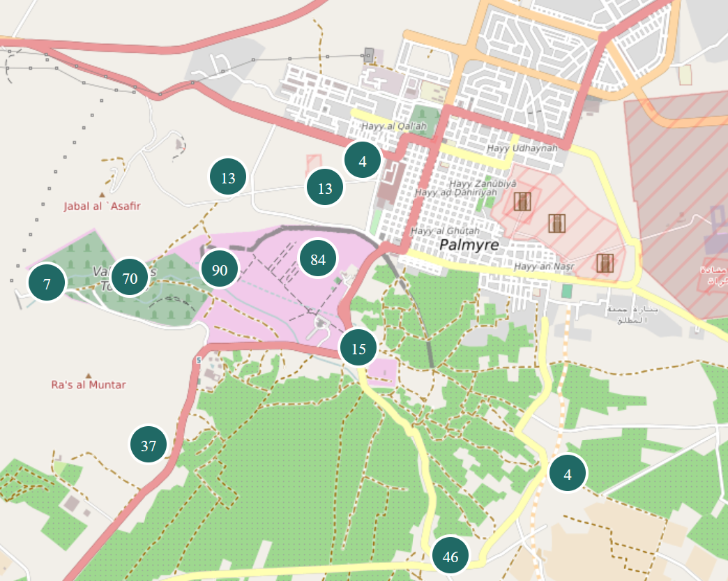Screen dimensions: 728x581
Task: Open cluster 4 beside Hayy al Qal'ah
Action: (x=363, y=162)
